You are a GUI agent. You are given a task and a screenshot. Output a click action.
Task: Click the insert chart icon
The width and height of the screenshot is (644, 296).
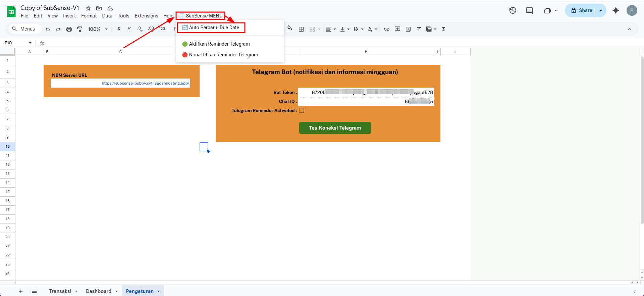coord(408,29)
